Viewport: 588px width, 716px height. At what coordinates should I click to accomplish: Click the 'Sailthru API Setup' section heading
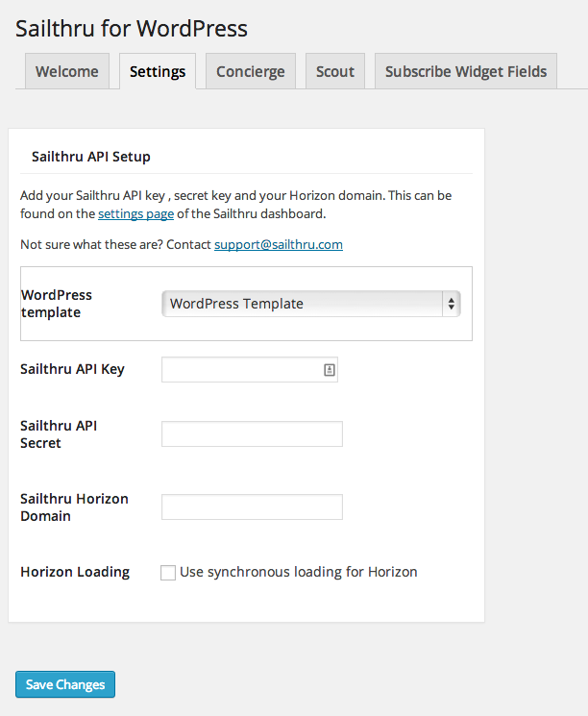coord(91,157)
